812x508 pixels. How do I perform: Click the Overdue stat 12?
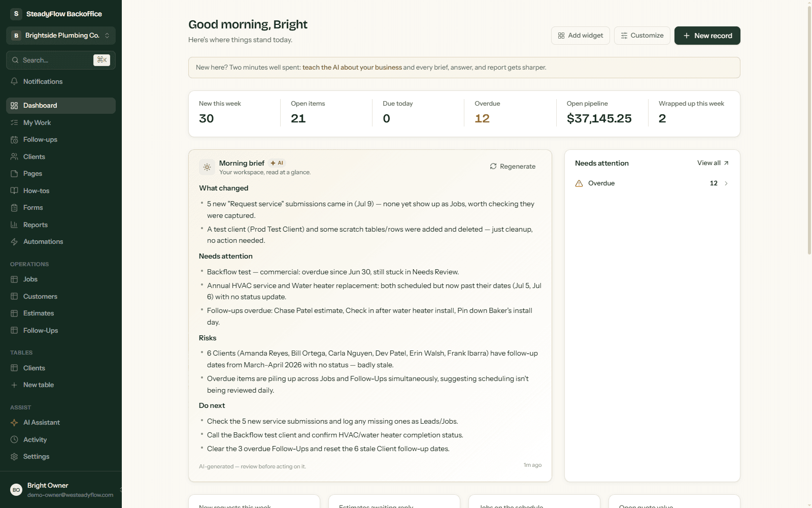482,118
